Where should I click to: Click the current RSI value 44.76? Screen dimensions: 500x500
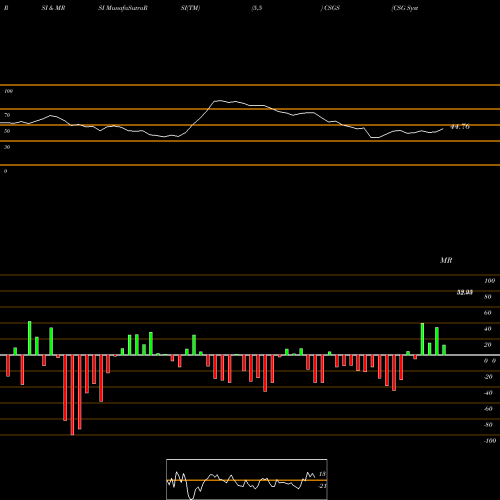(460, 127)
